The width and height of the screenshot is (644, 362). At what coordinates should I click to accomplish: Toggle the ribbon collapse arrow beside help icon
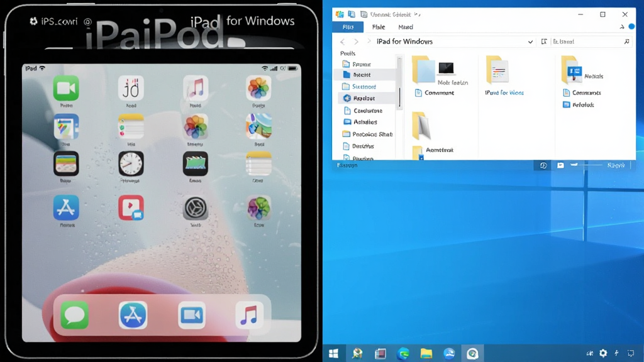click(622, 26)
